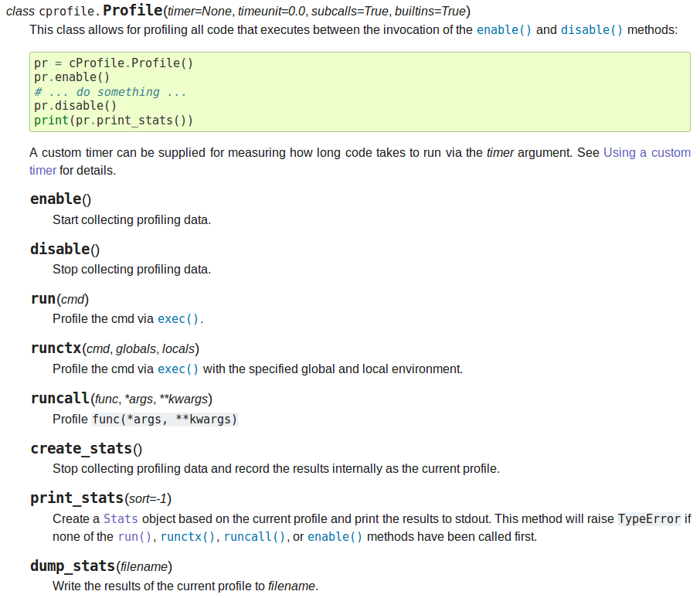The height and width of the screenshot is (598, 700).
Task: Click the 'timeunit=0.0' parameter in signature
Action: click(x=271, y=11)
